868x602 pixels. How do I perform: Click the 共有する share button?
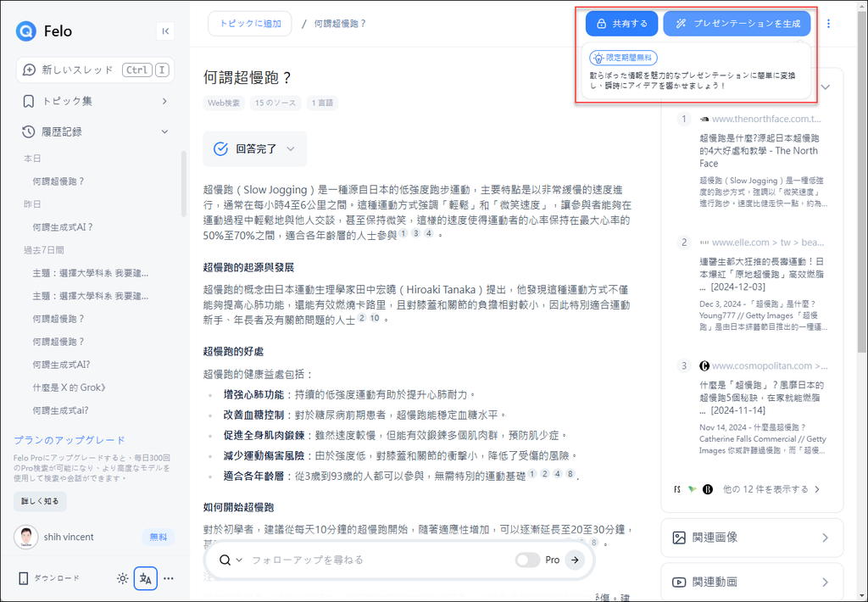[621, 24]
